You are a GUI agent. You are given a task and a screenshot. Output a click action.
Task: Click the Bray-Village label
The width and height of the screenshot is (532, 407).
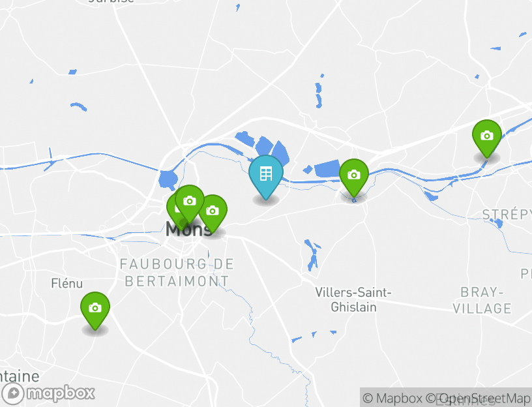click(482, 301)
